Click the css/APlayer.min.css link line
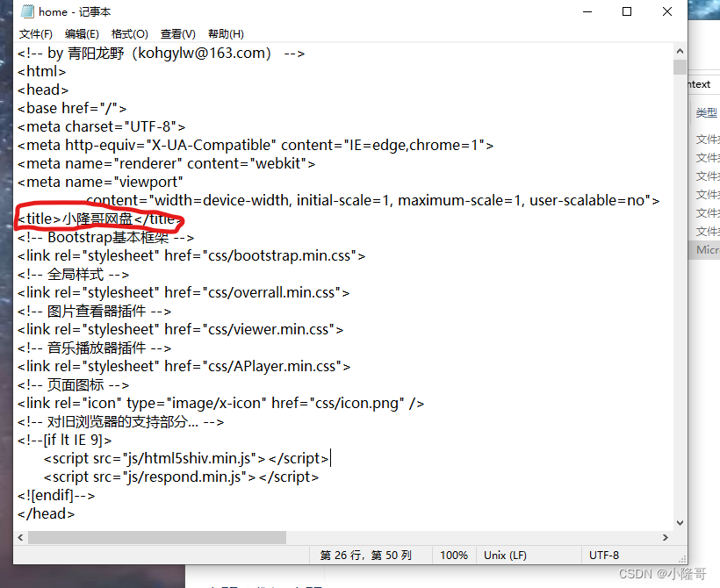This screenshot has height=588, width=720. click(184, 366)
